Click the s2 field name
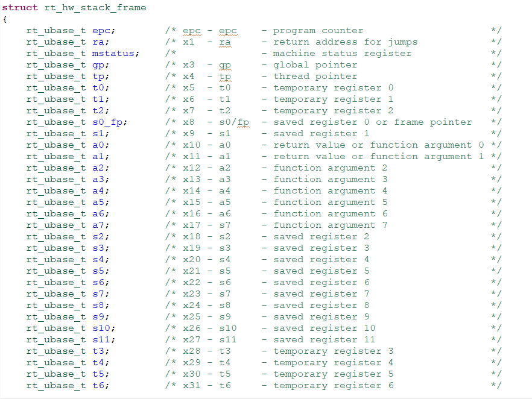Image resolution: width=532 pixels, height=399 pixels. point(98,237)
